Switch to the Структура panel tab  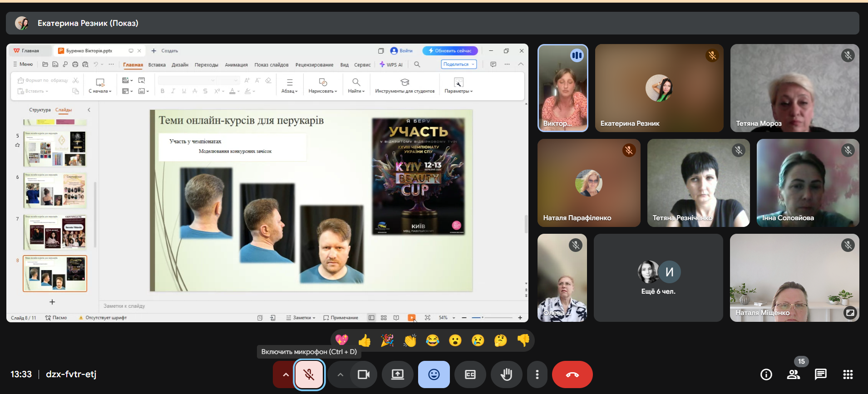(x=40, y=110)
